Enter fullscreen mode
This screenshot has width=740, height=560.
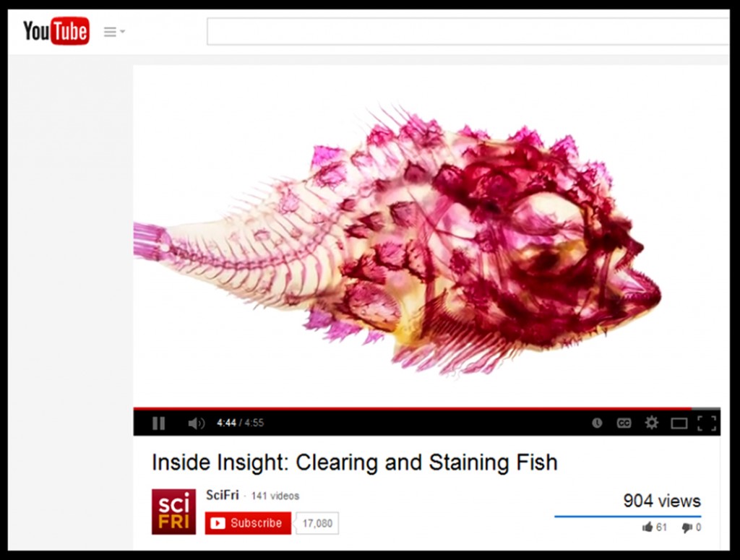tap(707, 423)
